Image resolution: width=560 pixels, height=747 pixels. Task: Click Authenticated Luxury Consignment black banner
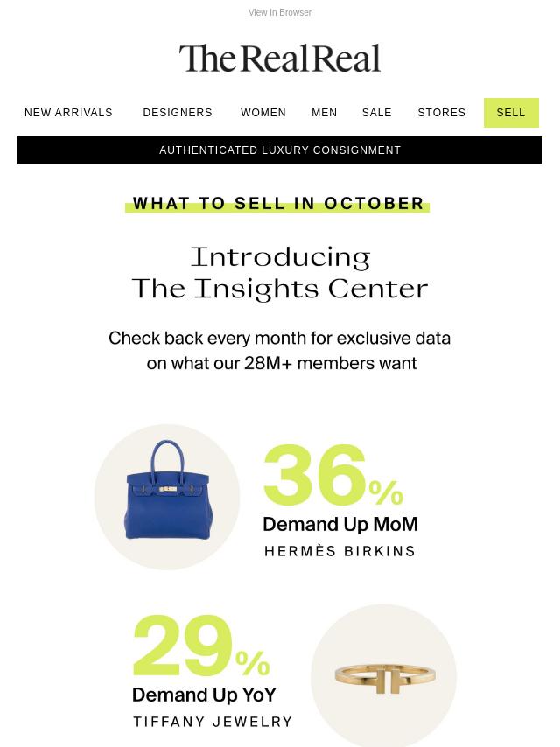[280, 150]
